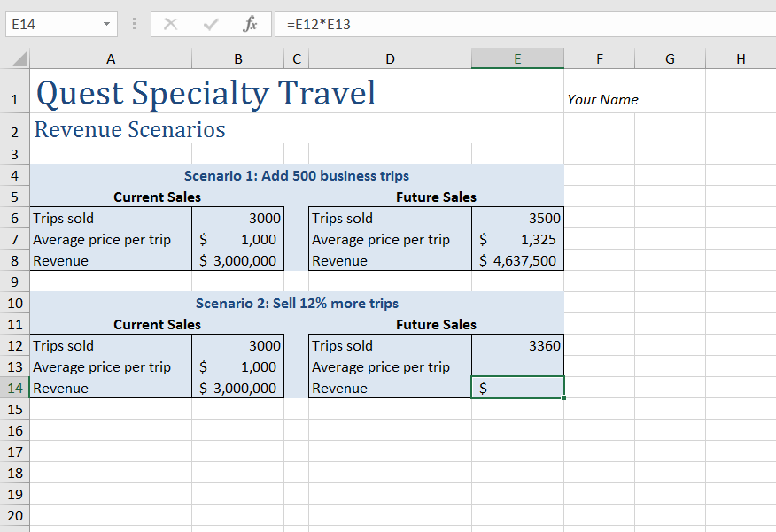Select cell E7 with $ 1,325

point(517,239)
